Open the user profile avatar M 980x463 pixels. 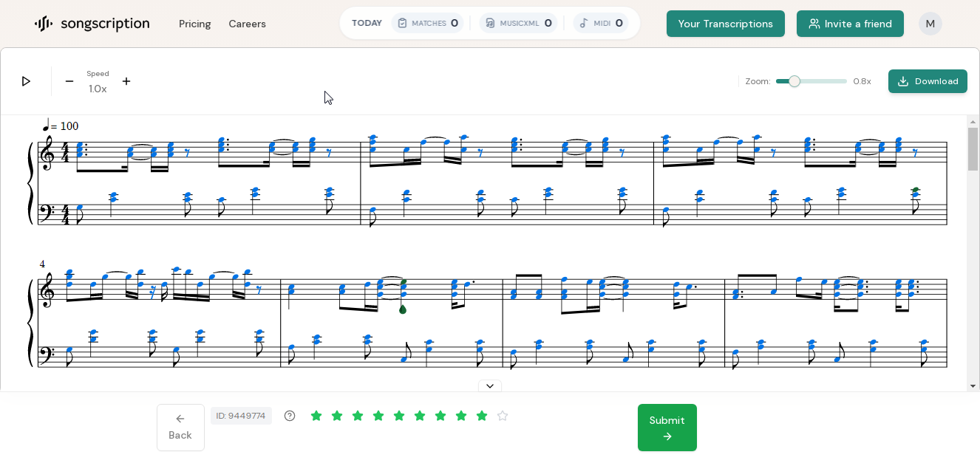click(x=930, y=24)
